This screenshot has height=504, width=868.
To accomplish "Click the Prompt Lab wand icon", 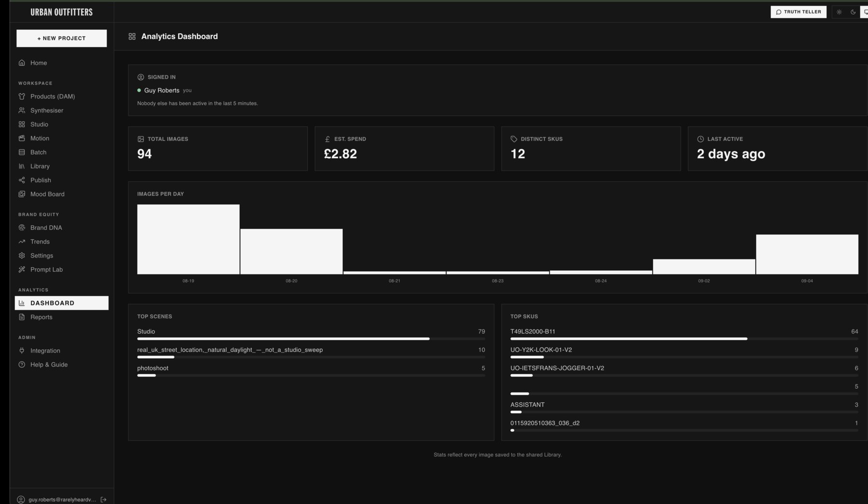I will 22,270.
